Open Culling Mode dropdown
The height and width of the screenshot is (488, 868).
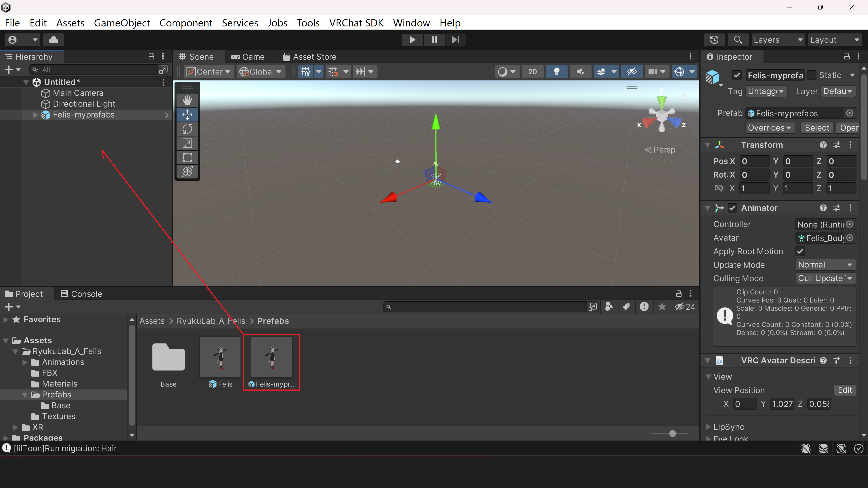[x=825, y=278]
